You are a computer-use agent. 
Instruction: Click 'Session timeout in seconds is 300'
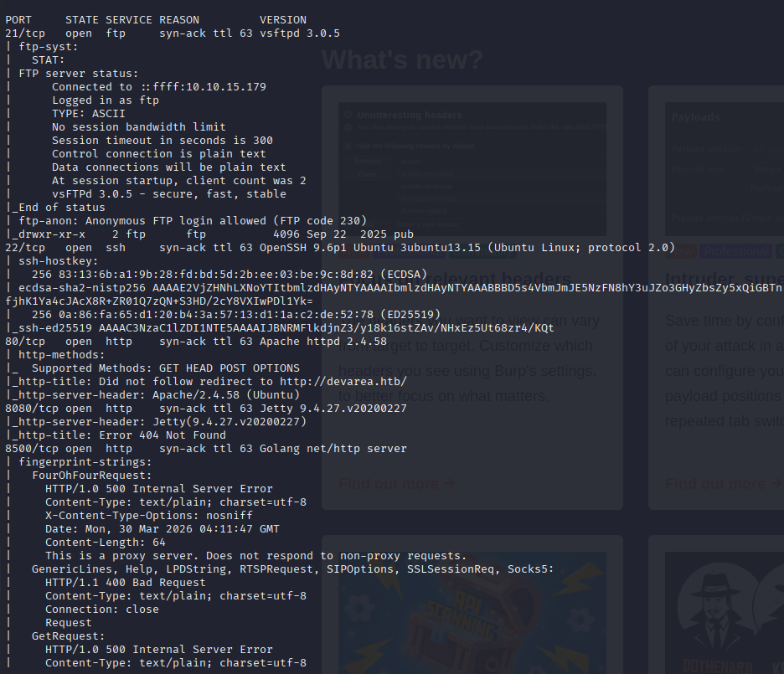(x=162, y=141)
